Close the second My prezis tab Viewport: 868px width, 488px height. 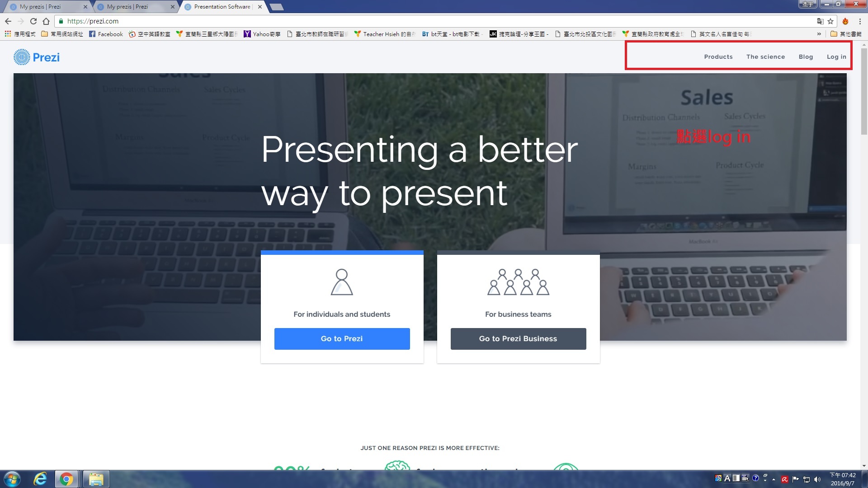173,7
